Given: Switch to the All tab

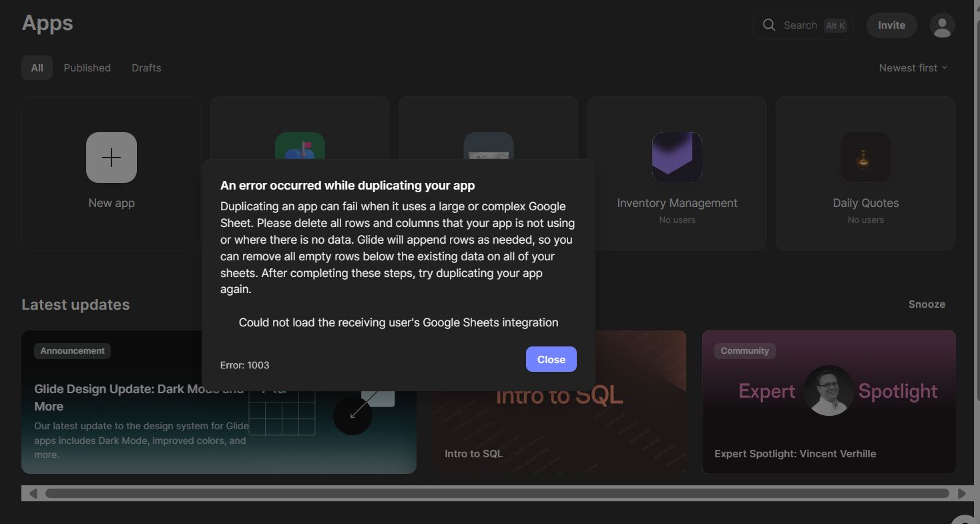Looking at the screenshot, I should (37, 67).
